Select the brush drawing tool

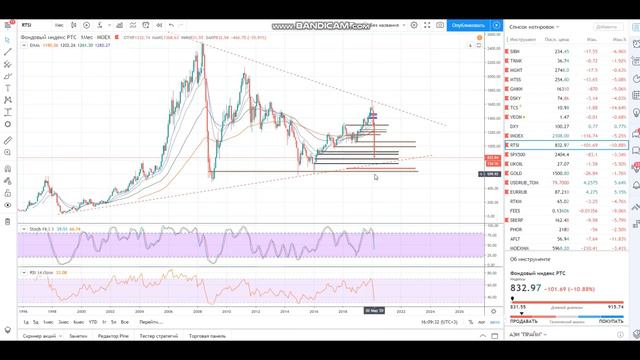coord(7,76)
